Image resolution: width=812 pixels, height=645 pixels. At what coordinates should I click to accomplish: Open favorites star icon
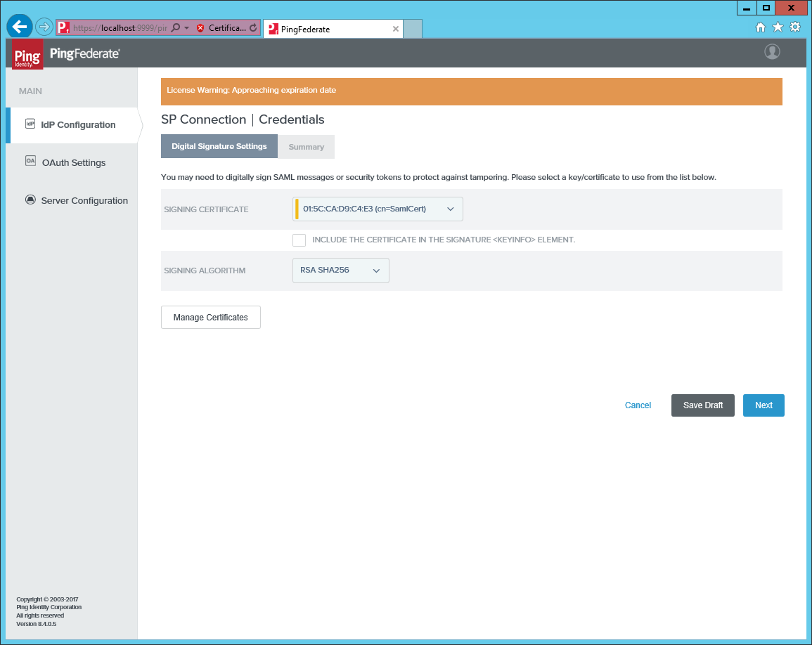point(778,27)
